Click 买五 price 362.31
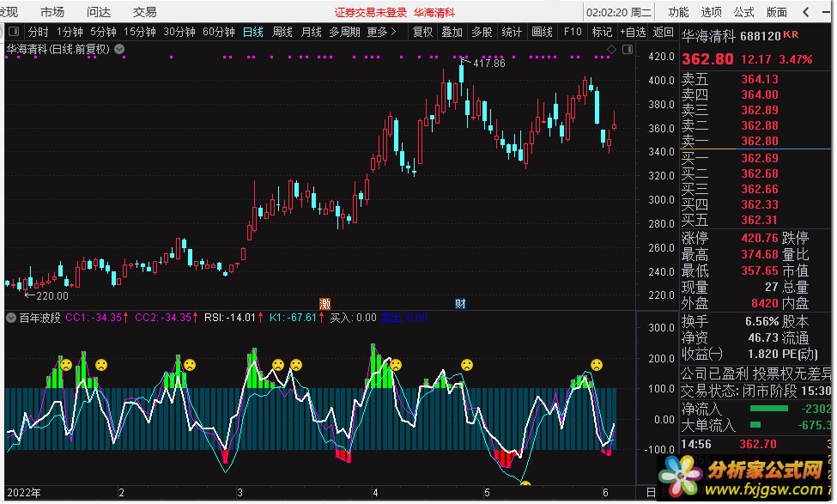 pos(760,220)
